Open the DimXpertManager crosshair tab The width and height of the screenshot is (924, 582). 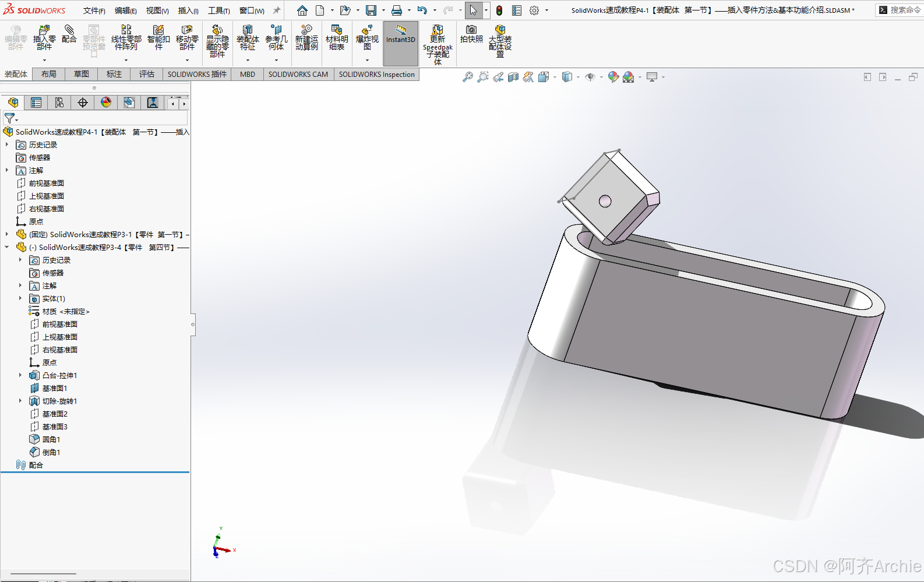click(x=83, y=103)
